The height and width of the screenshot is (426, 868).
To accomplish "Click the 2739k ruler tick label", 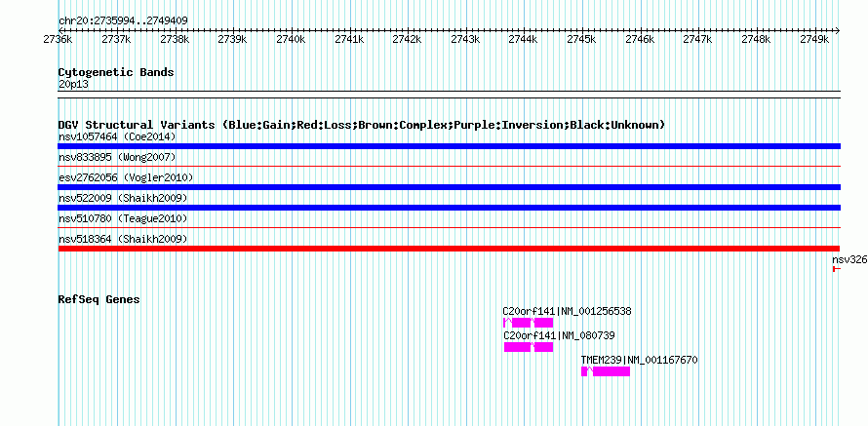I will [x=232, y=39].
